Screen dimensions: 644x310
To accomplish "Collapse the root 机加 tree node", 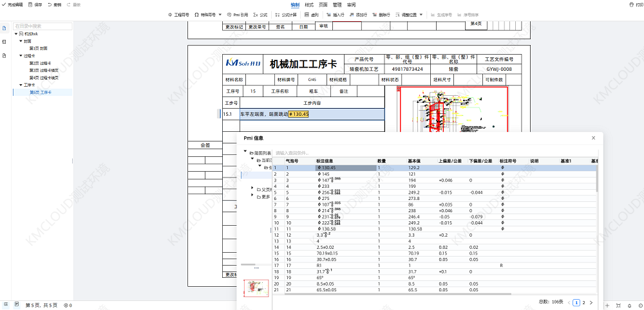I will pos(16,33).
